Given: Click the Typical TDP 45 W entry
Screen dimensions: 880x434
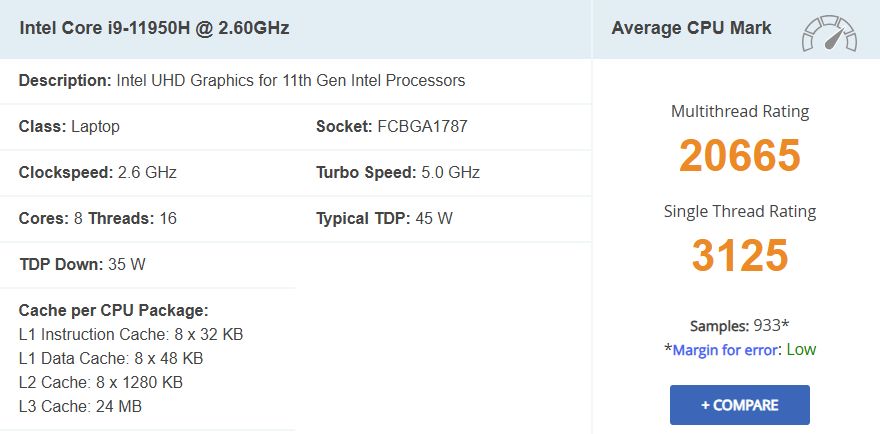Looking at the screenshot, I should (x=384, y=218).
